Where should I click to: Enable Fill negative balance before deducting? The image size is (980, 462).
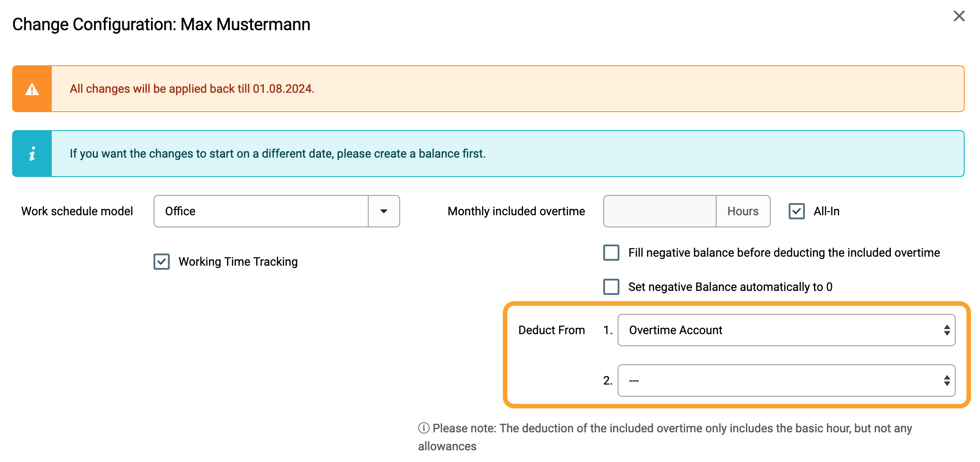coord(611,253)
